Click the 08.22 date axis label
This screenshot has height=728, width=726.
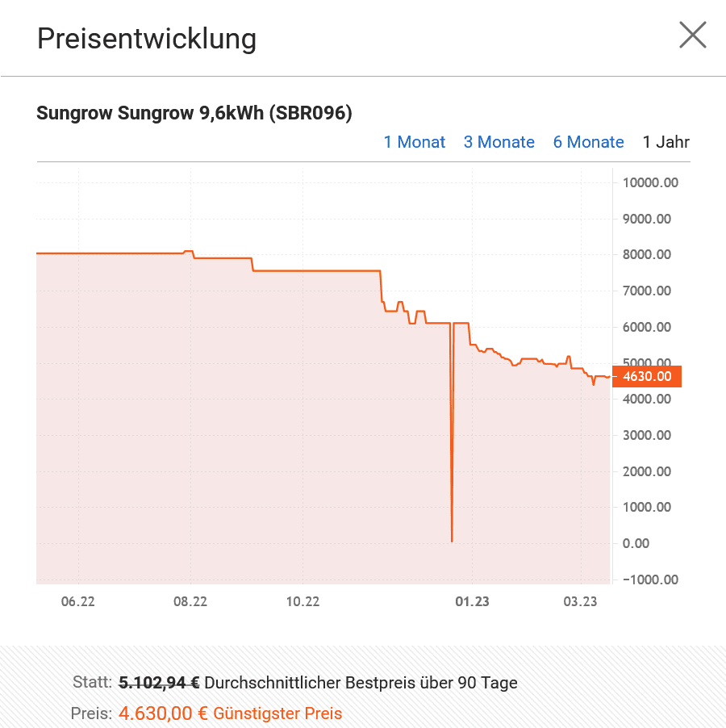coord(190,602)
